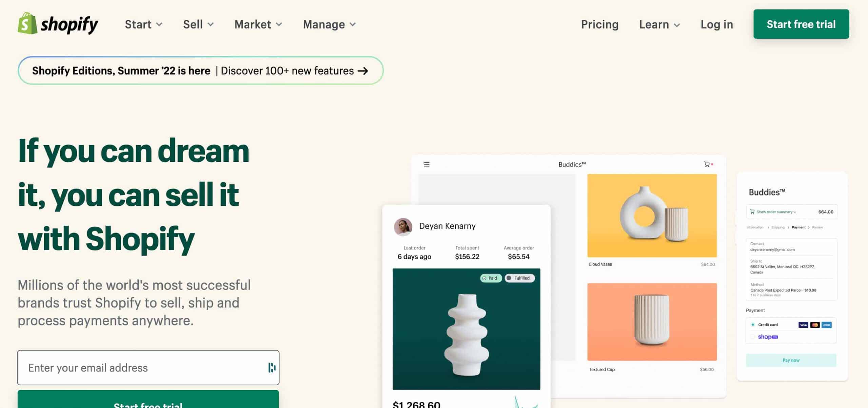Screen dimensions: 868x408
Task: Switch to the Shipping checkout step
Action: click(x=778, y=227)
